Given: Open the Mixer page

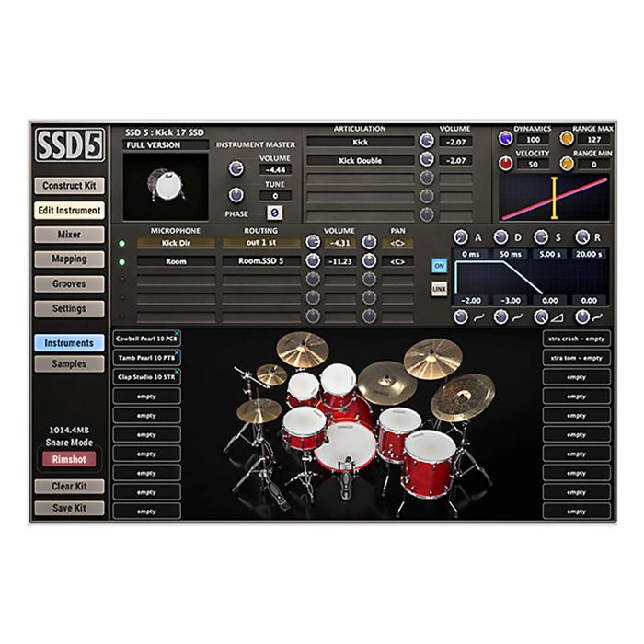Looking at the screenshot, I should 69,235.
